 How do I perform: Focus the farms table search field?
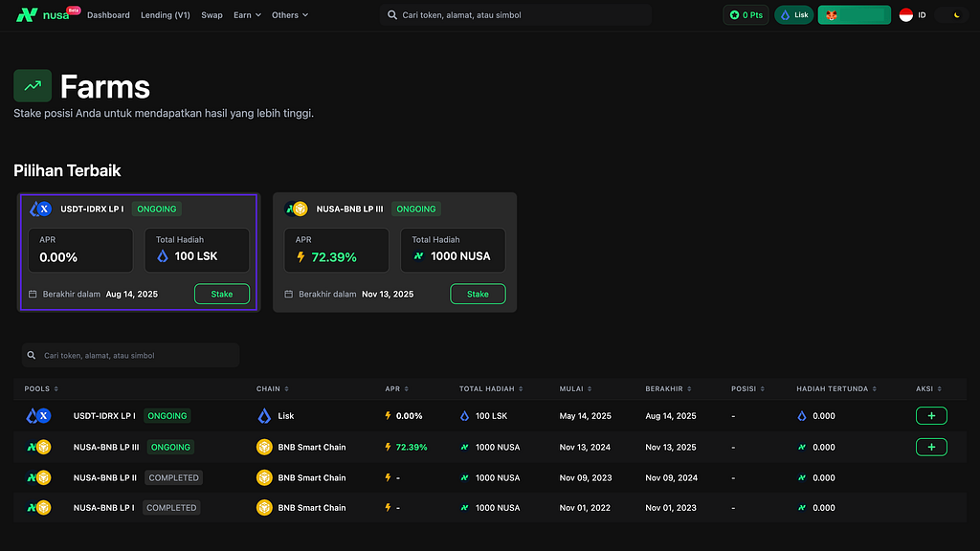click(x=130, y=355)
